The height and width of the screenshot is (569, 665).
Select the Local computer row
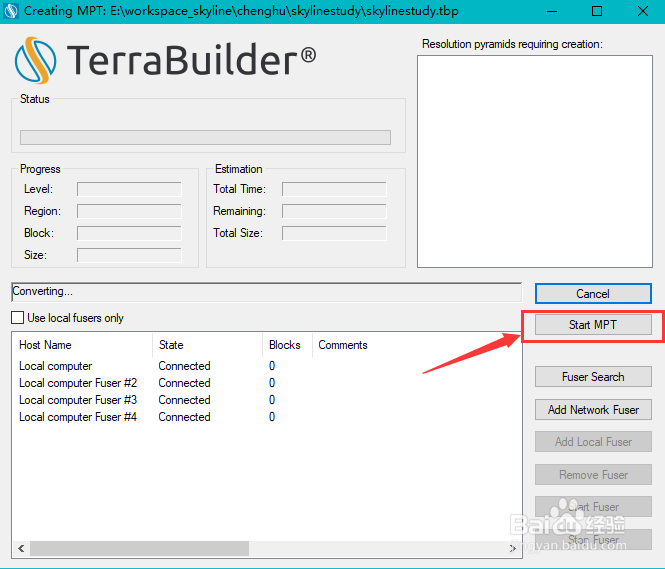coord(266,366)
